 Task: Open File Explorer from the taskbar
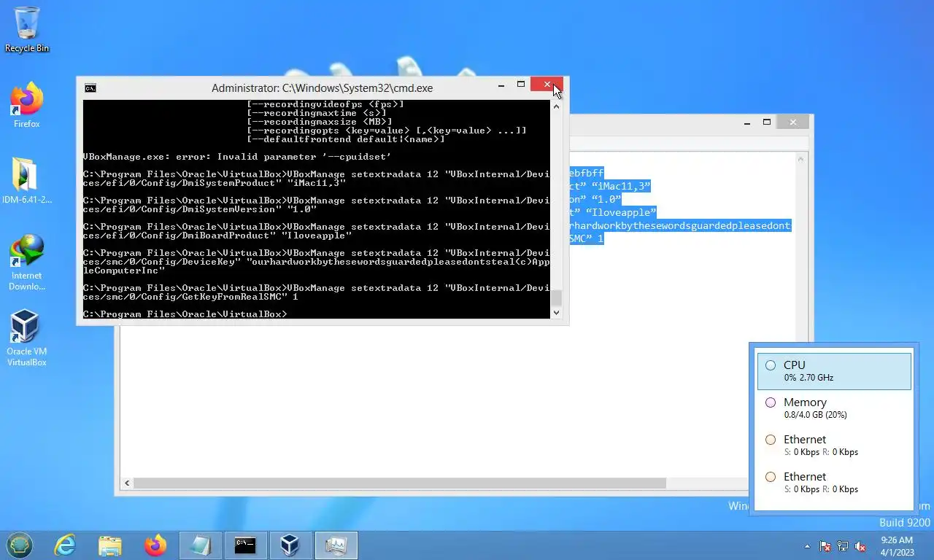point(110,545)
